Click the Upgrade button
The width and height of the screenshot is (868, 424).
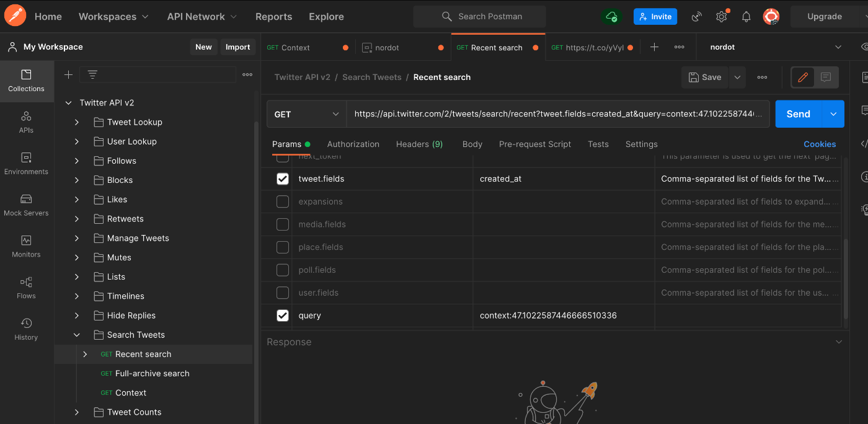825,17
